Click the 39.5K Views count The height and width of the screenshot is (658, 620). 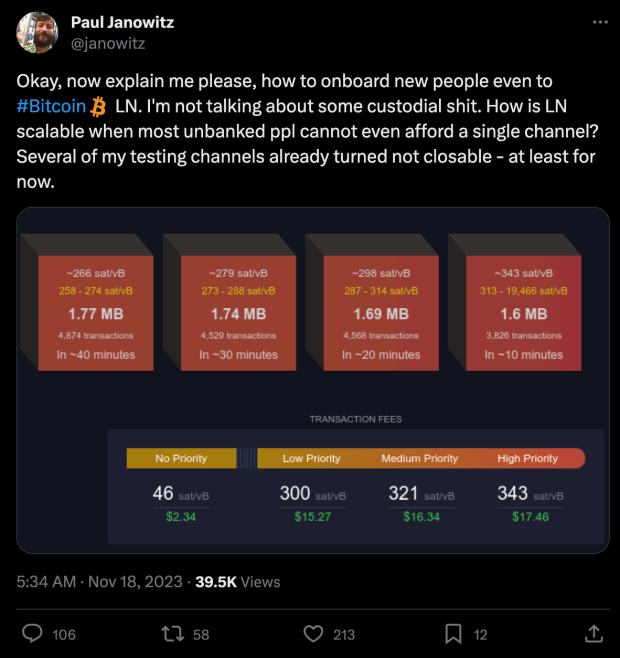(237, 581)
